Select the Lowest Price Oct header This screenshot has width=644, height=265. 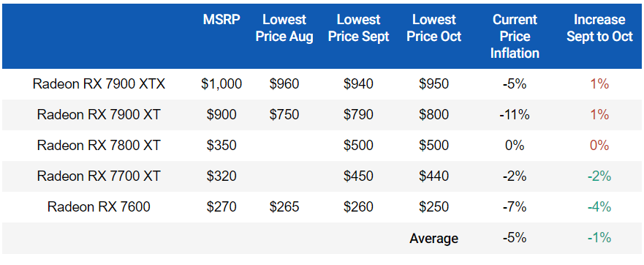[433, 28]
